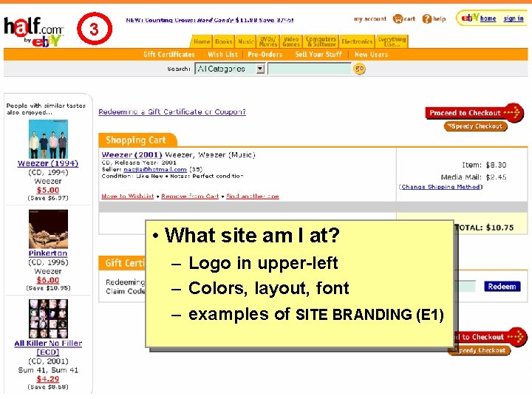
Task: Click the Item: $8.30 price text
Action: [484, 165]
